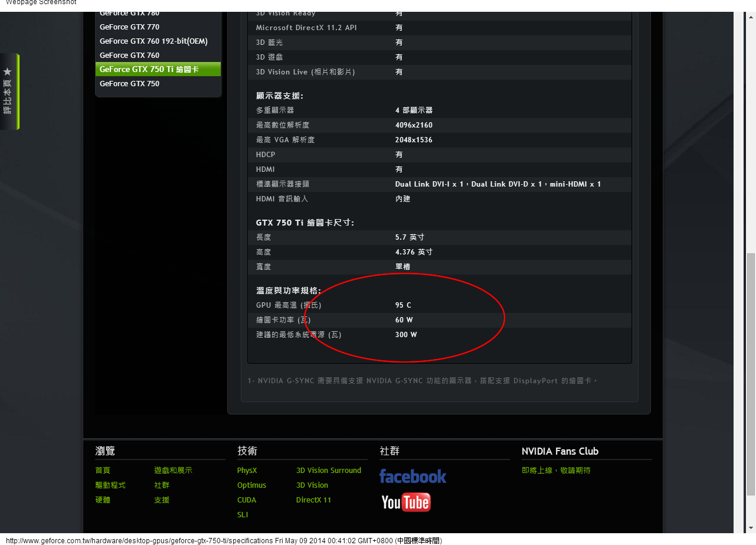Image resolution: width=756 pixels, height=545 pixels.
Task: Open the 首頁 footer link
Action: point(103,471)
